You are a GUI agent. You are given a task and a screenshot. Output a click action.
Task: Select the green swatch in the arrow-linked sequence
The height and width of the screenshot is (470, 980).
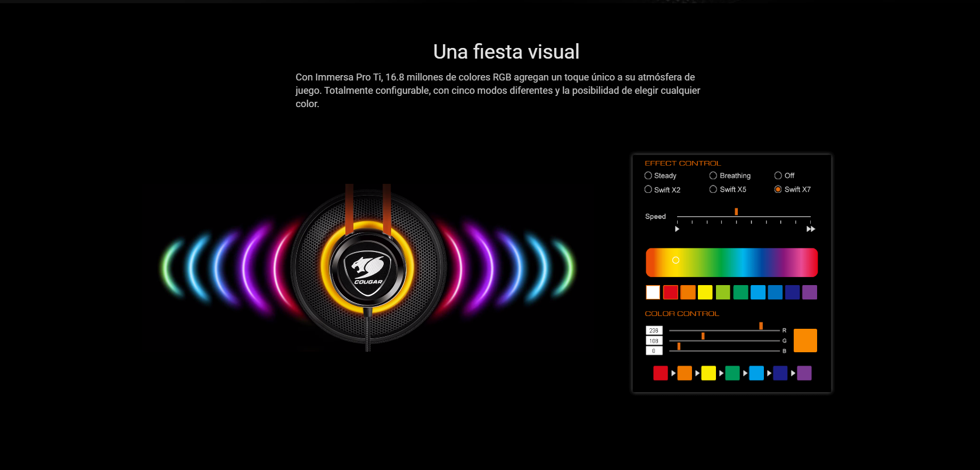click(732, 373)
